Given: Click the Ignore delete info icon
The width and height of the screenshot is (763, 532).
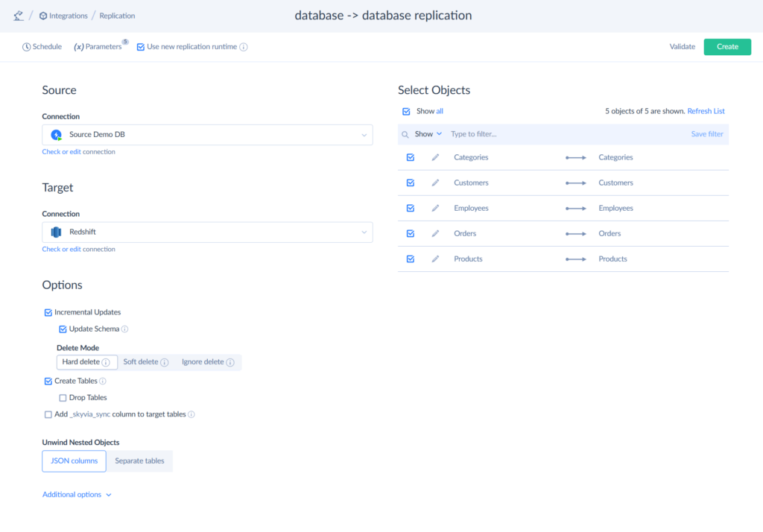Looking at the screenshot, I should click(x=230, y=362).
